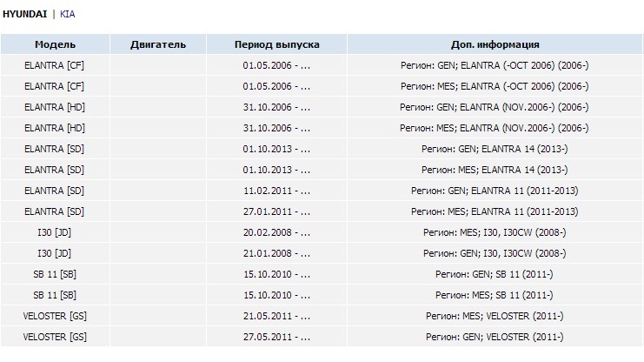The width and height of the screenshot is (644, 362).
Task: Choose ELANTRA [SD] dated 11.02.2011
Action: (x=322, y=191)
